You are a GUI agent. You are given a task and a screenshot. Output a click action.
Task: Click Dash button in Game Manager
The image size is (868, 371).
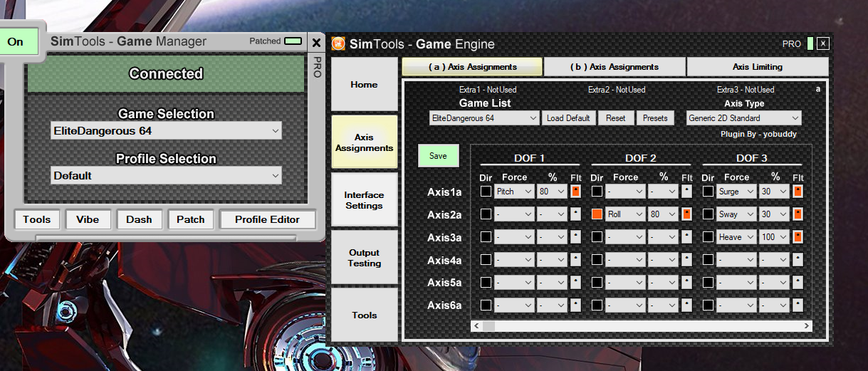[x=140, y=219]
